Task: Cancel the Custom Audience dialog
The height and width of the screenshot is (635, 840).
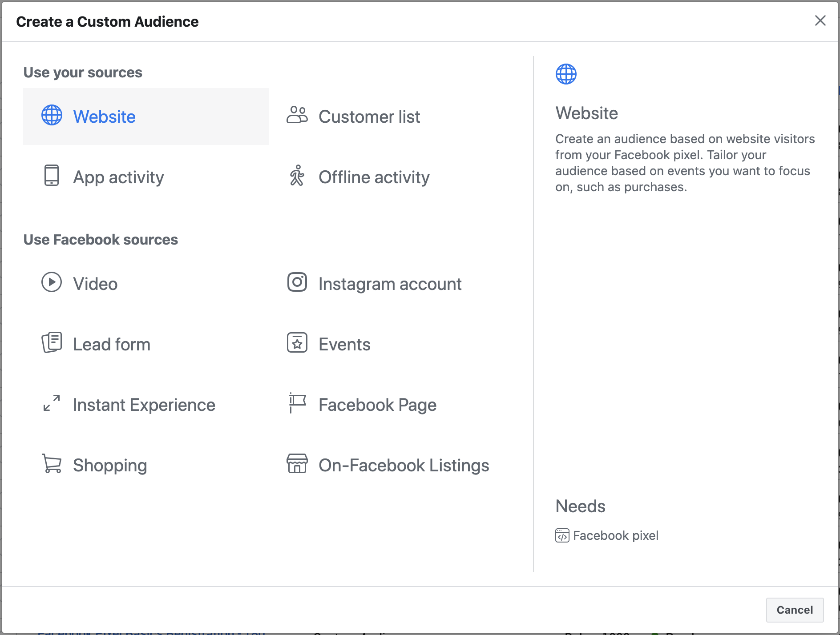Action: pyautogui.click(x=795, y=610)
